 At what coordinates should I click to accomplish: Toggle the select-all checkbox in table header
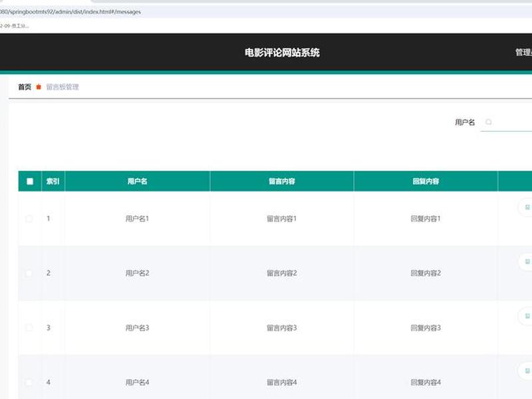point(30,181)
